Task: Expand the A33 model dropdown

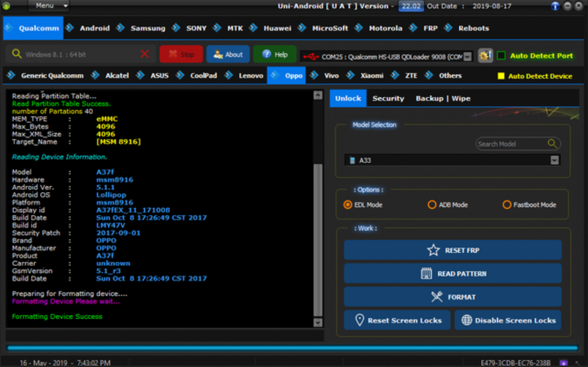Action: coord(554,160)
